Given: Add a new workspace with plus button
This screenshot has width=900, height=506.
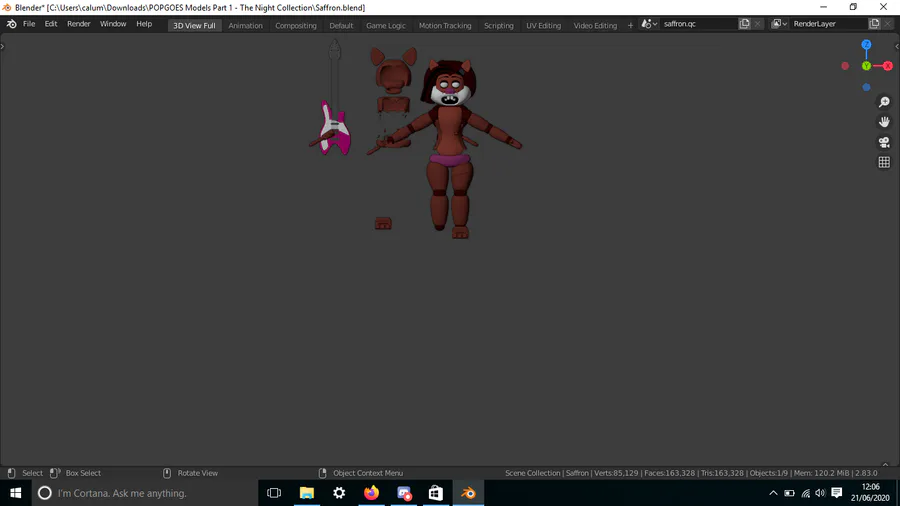Looking at the screenshot, I should click(x=630, y=25).
